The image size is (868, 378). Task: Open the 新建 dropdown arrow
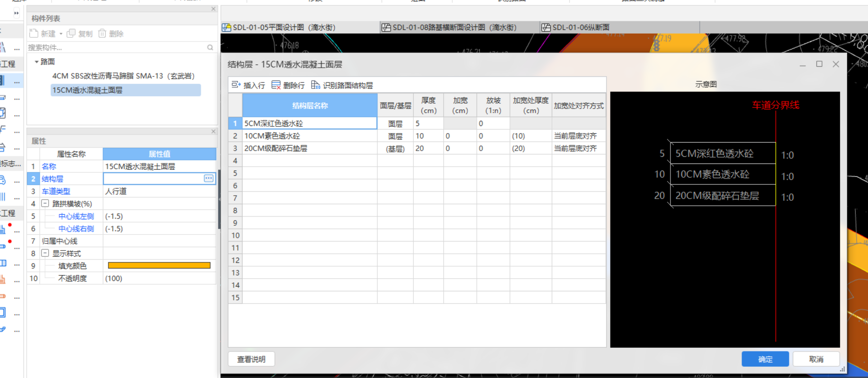tap(61, 34)
